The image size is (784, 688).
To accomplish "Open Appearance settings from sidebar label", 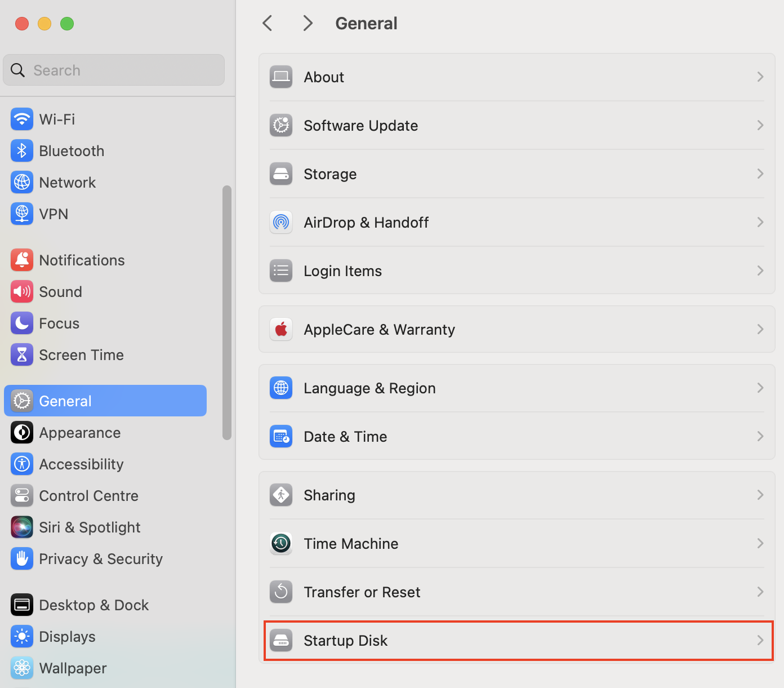I will pyautogui.click(x=80, y=433).
